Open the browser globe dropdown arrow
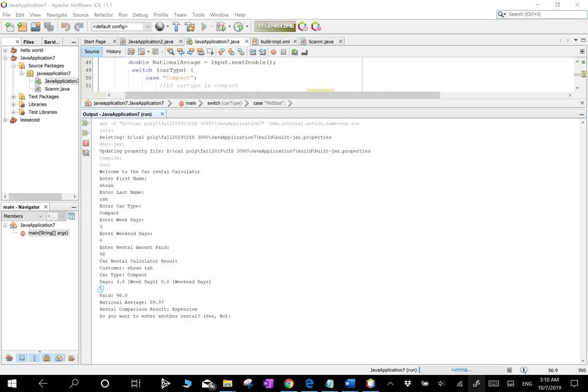Screen dimensions: 588x392 [x=168, y=26]
